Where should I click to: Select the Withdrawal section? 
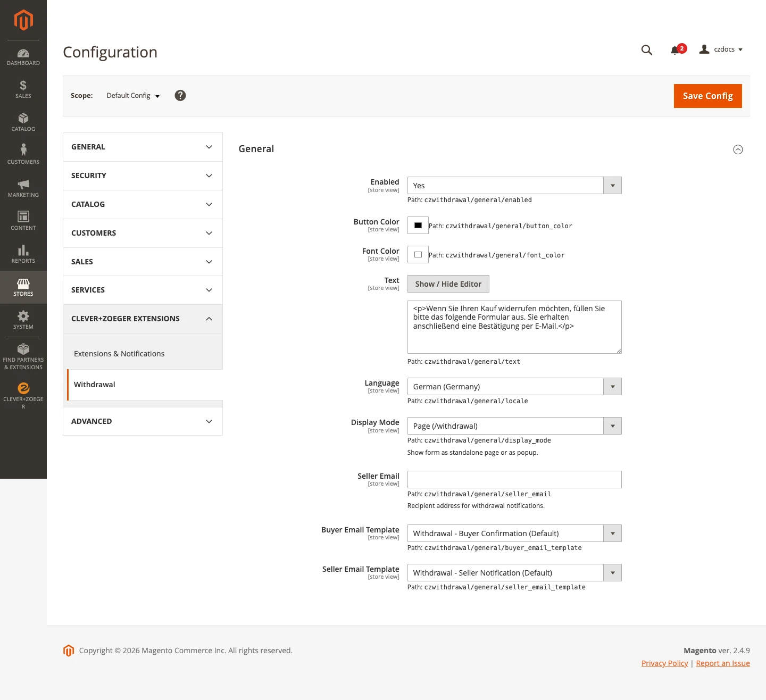tap(145, 385)
